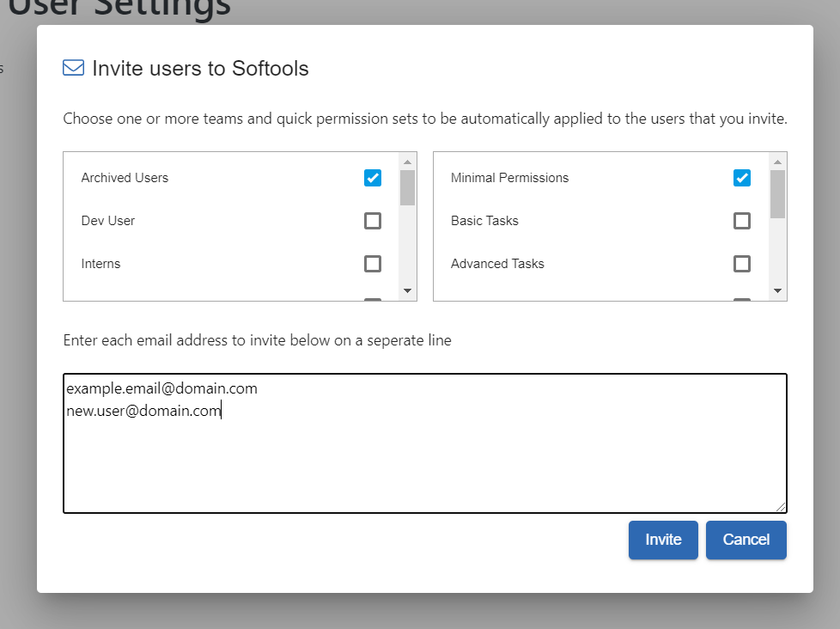This screenshot has height=629, width=840.
Task: Select the Archived Users list row label
Action: [125, 178]
